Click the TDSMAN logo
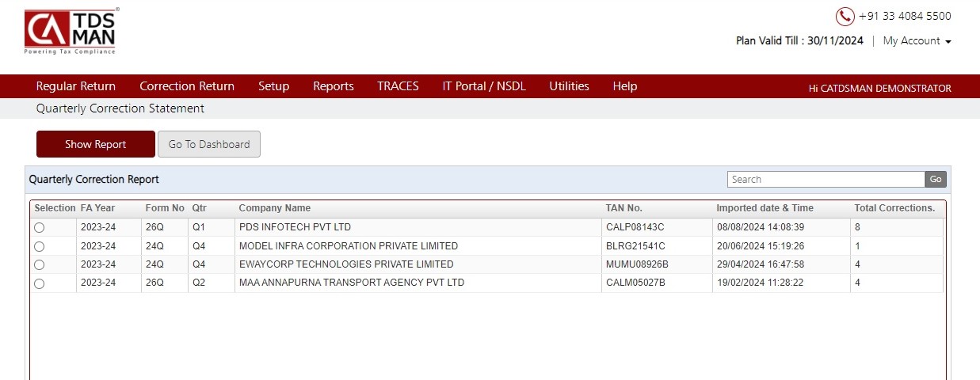 [71, 32]
